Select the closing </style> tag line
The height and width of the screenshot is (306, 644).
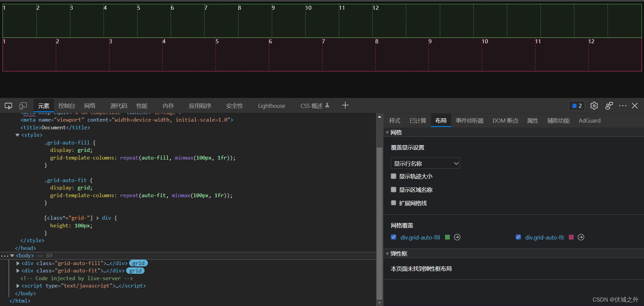pyautogui.click(x=32, y=241)
